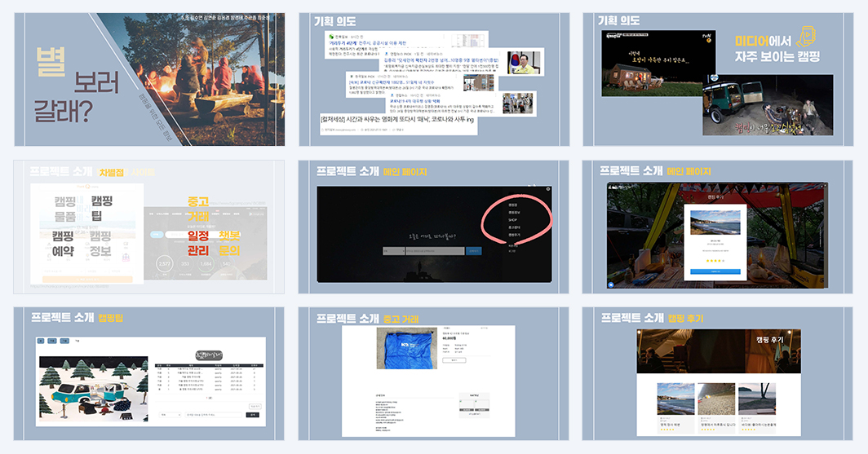Click the blue button in review popup
The height and width of the screenshot is (454, 868).
(x=715, y=271)
